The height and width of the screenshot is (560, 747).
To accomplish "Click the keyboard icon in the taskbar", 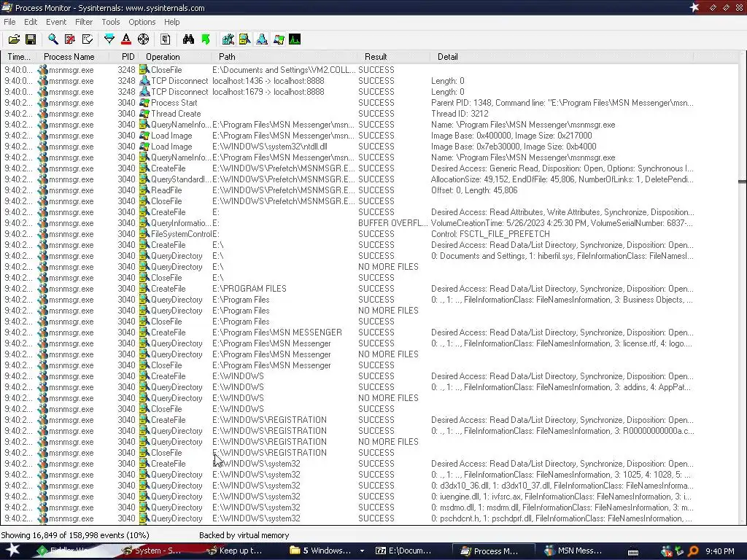I will coord(633,552).
